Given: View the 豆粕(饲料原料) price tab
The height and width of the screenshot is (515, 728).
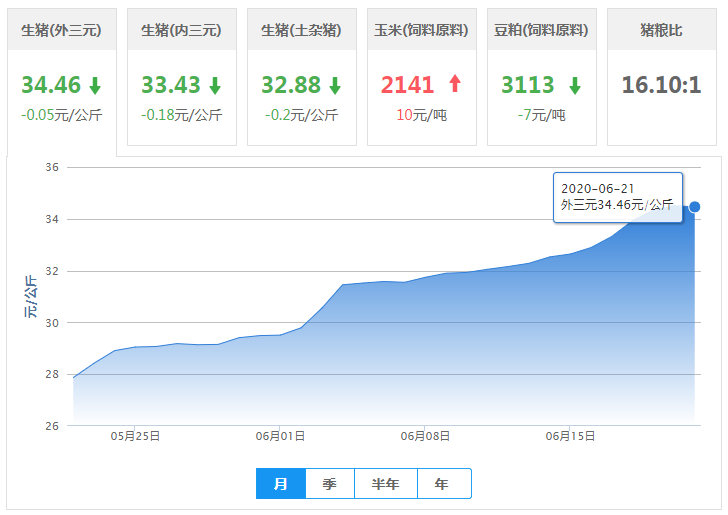Looking at the screenshot, I should (x=541, y=31).
